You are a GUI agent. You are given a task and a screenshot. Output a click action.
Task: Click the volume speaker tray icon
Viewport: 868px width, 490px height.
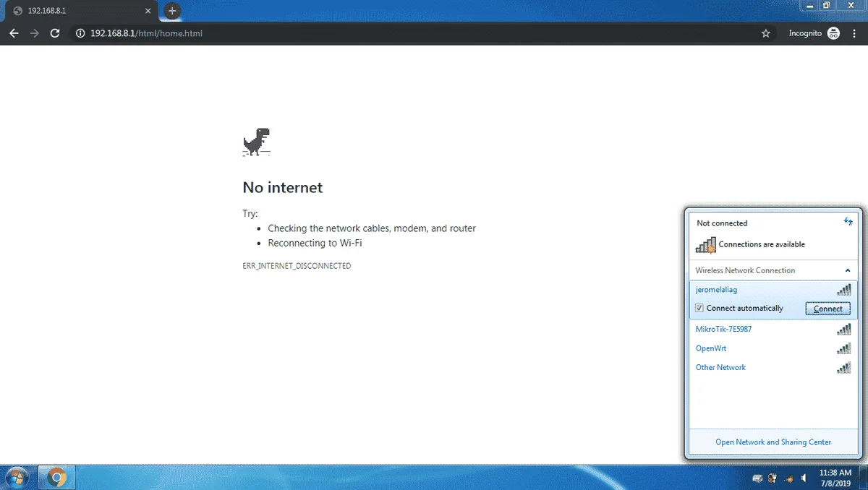(804, 478)
